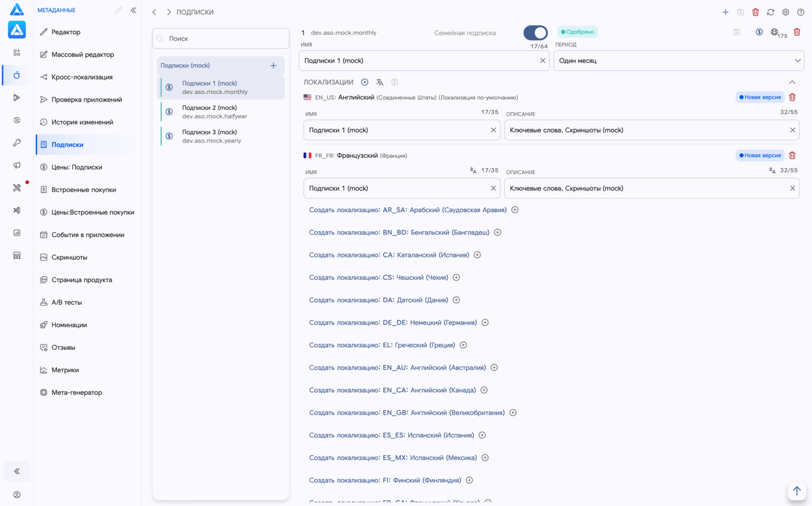
Task: Click the translate icon next to ЛОКАЛИЗАЦИИ
Action: pos(379,82)
